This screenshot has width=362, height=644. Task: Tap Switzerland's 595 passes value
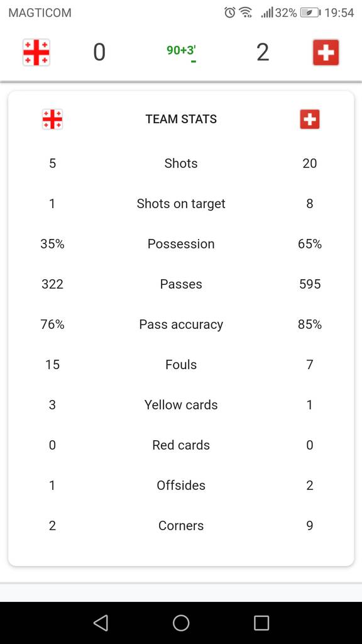[x=310, y=284]
